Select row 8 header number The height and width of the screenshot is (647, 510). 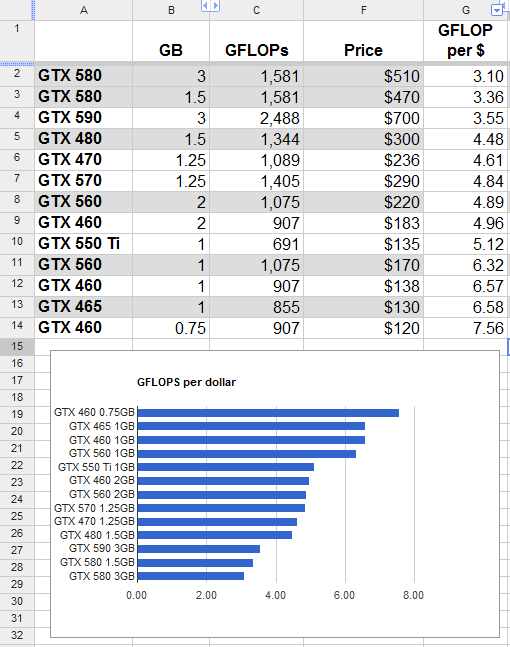click(17, 200)
